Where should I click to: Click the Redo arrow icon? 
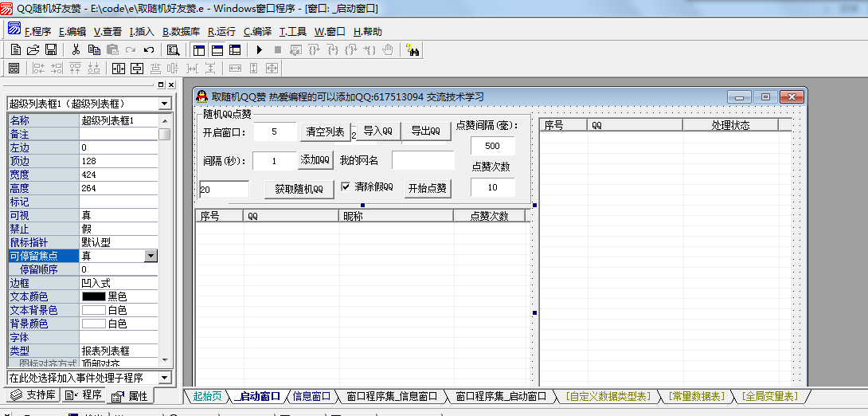click(x=131, y=50)
